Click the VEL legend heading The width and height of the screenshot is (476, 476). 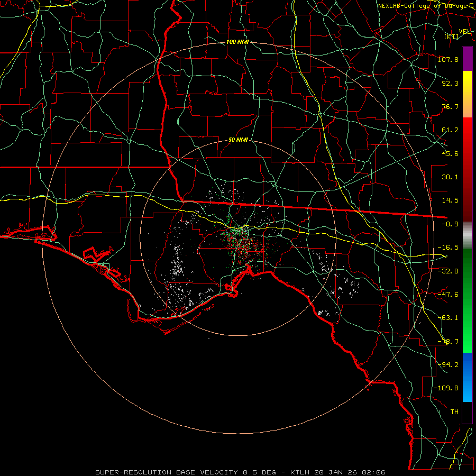pos(464,32)
